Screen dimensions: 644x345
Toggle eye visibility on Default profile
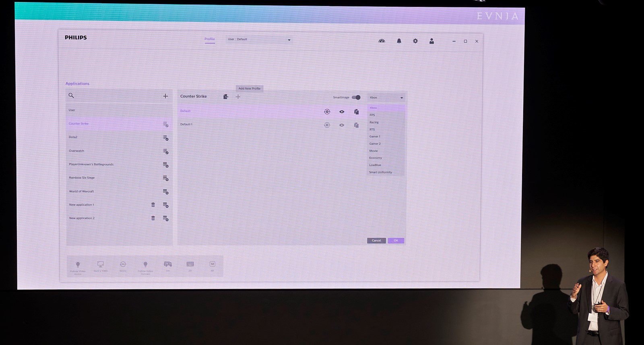pyautogui.click(x=342, y=112)
